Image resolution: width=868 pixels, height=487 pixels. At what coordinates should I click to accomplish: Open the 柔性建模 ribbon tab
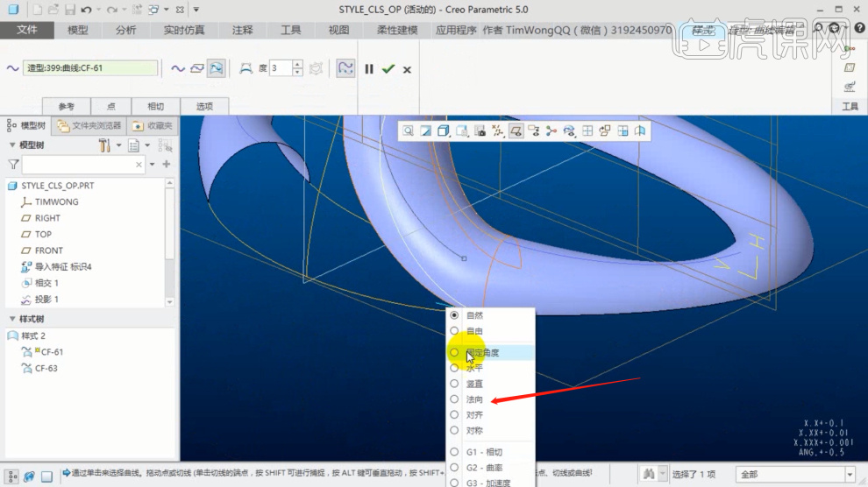(x=397, y=30)
